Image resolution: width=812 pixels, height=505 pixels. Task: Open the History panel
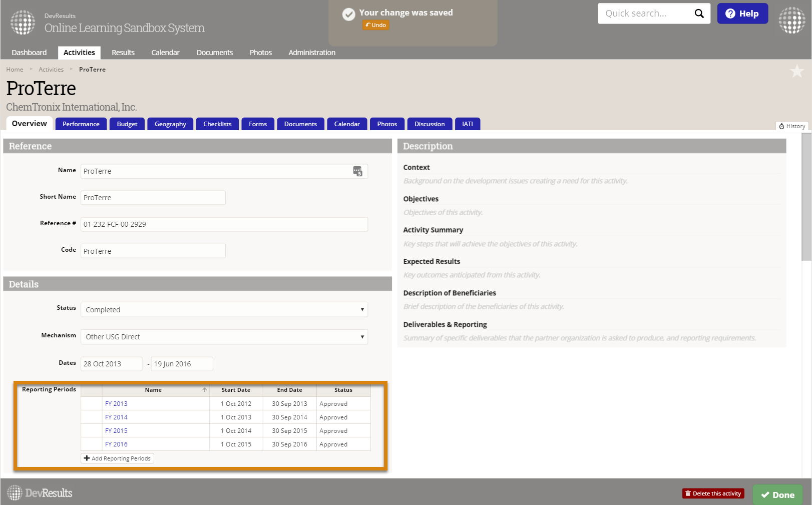[x=792, y=126]
